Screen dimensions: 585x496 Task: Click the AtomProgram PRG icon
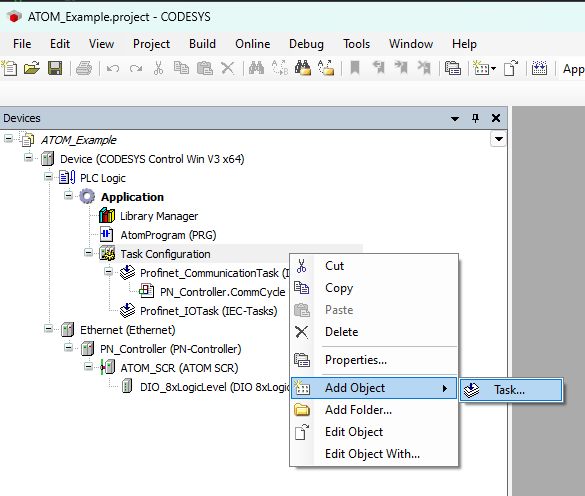pos(106,235)
